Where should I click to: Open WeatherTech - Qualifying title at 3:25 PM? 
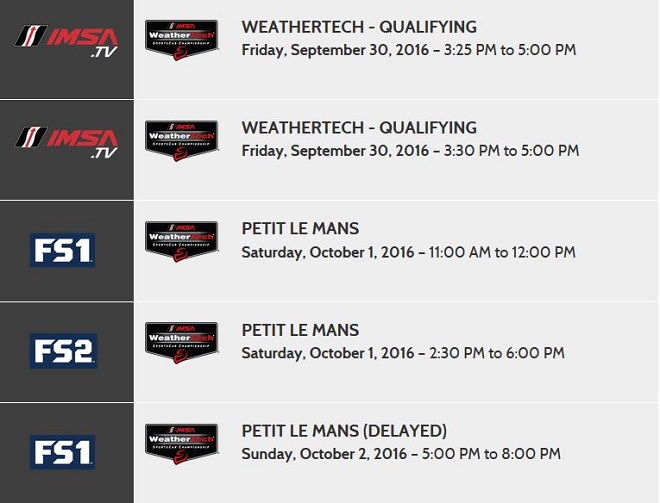click(359, 27)
